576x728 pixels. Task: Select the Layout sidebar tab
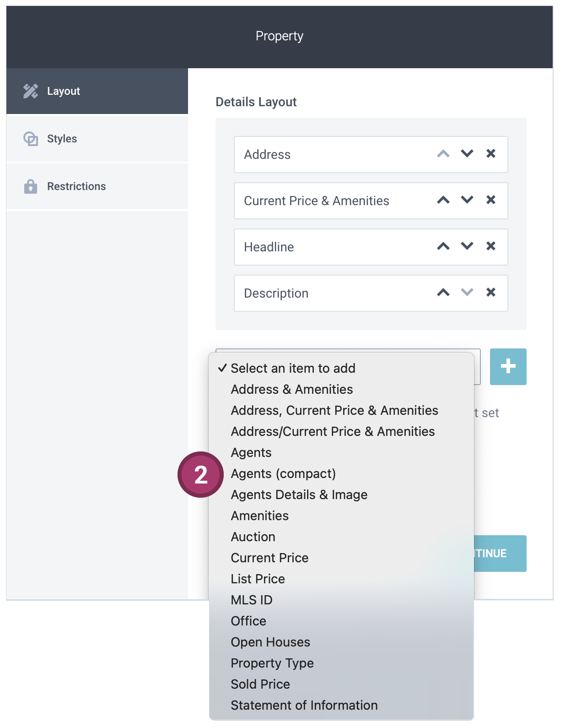(x=97, y=91)
